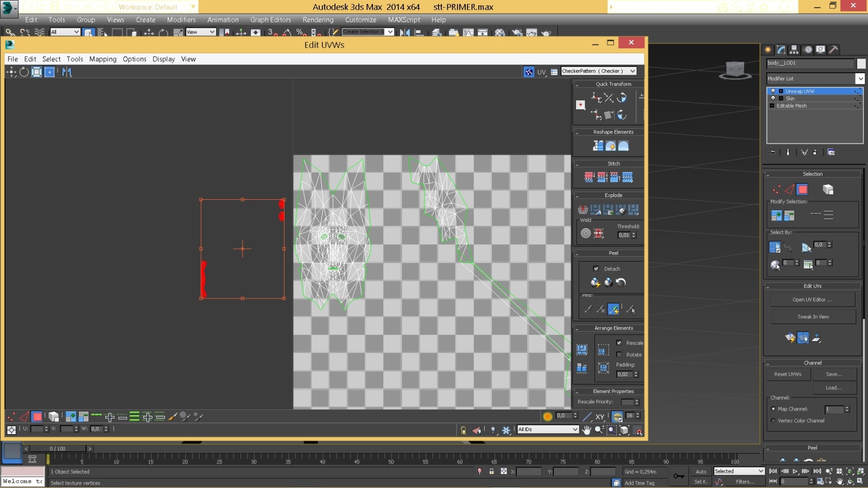Image resolution: width=868 pixels, height=488 pixels.
Task: Open the Tools menu in Edit UVWs
Action: 75,59
